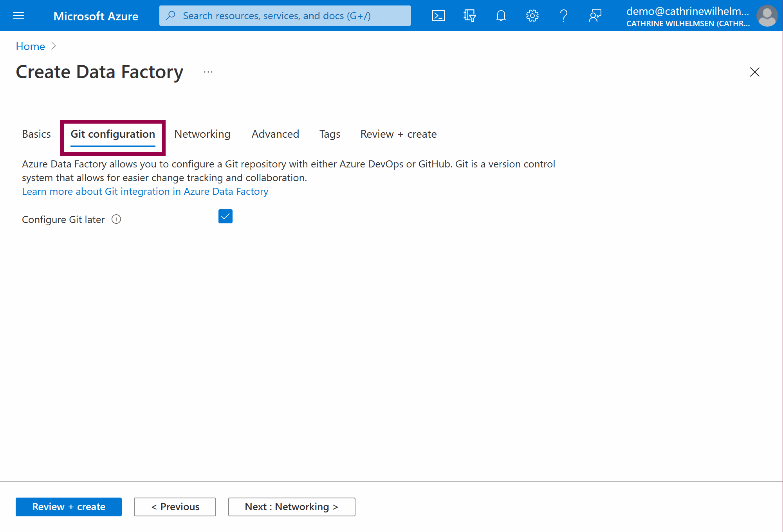Open the ellipsis more options menu

pyautogui.click(x=208, y=72)
